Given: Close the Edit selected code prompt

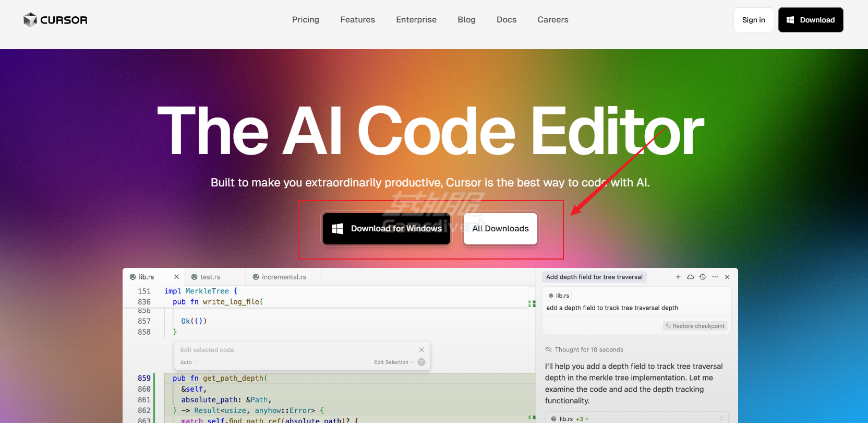Looking at the screenshot, I should [x=421, y=350].
